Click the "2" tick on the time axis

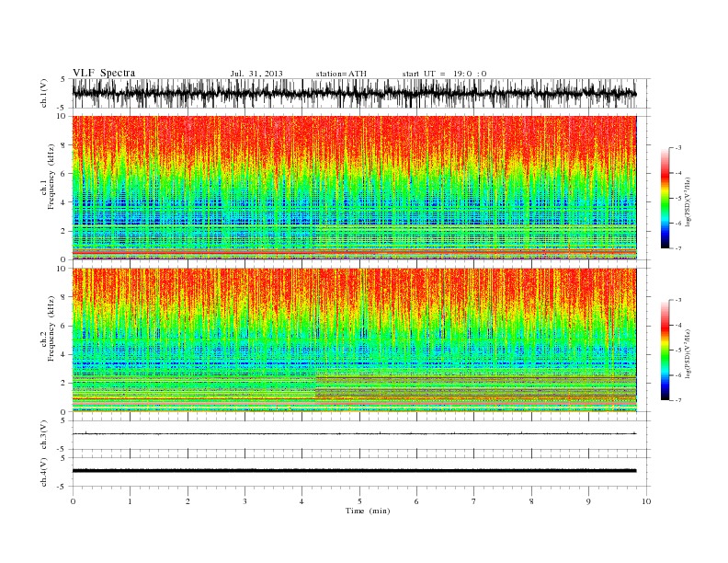click(x=188, y=501)
